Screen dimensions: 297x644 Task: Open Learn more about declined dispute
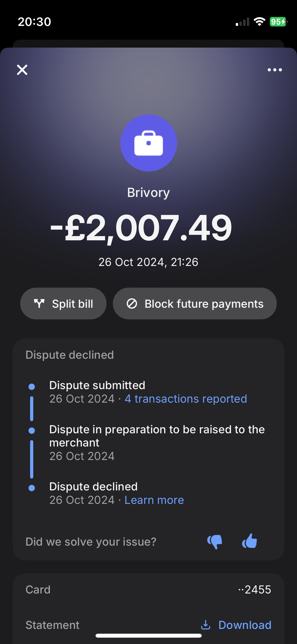(154, 500)
